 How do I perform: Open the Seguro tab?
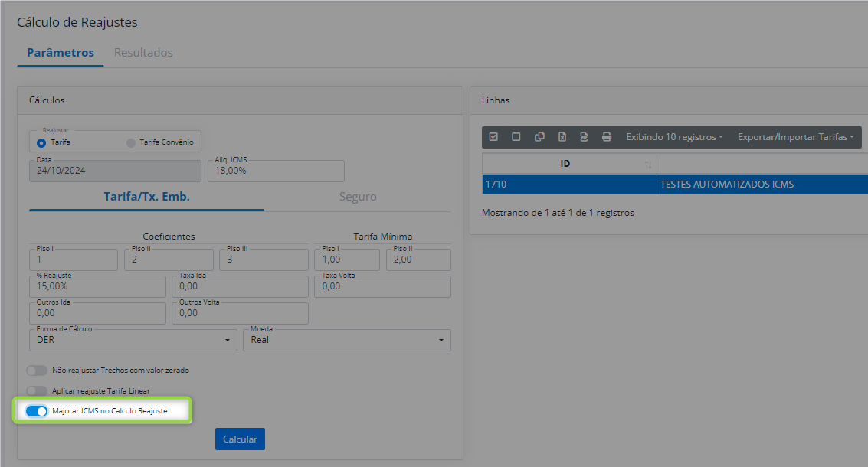358,197
